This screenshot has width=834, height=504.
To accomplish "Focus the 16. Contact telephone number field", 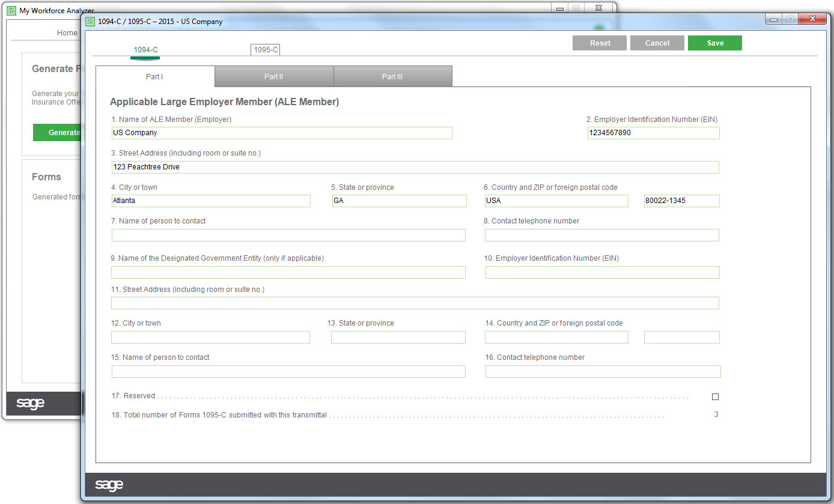I will (603, 371).
